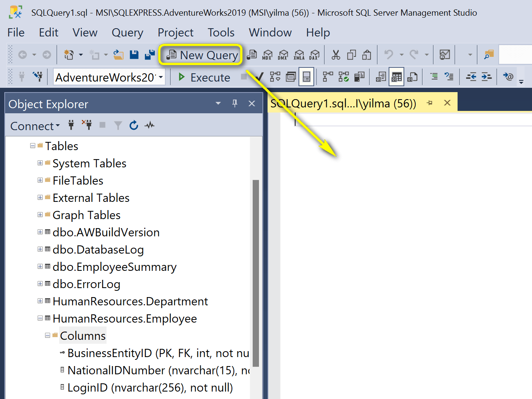
Task: Click the Find in Files icon
Action: coord(489,55)
